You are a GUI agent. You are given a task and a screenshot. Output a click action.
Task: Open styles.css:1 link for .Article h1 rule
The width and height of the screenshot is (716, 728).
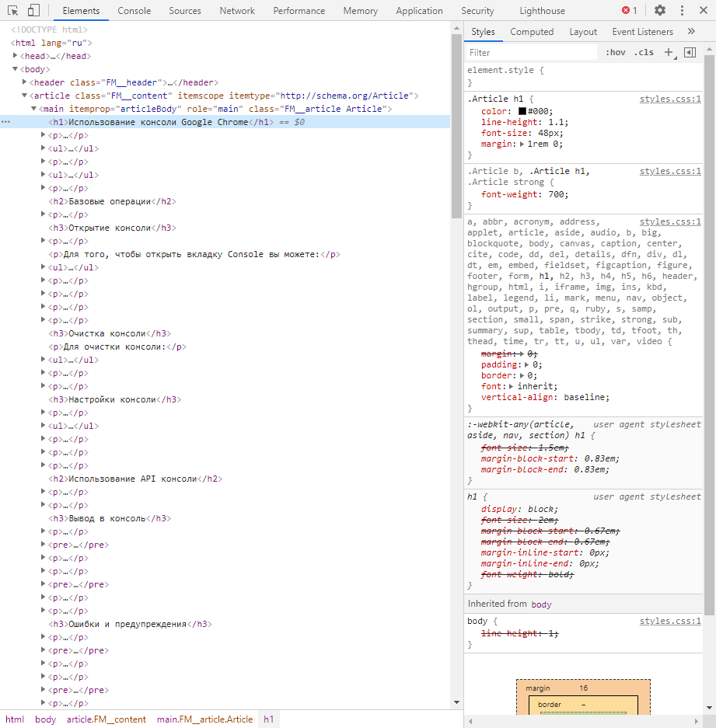coord(670,99)
